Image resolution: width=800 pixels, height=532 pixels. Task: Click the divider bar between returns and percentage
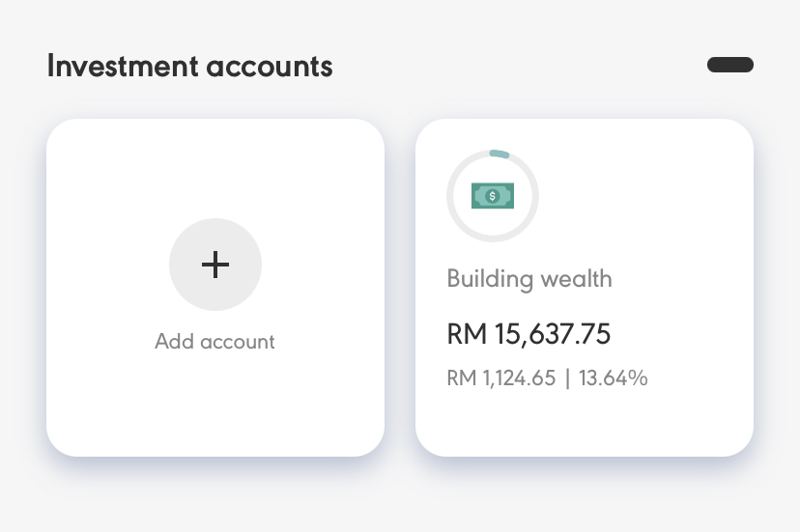tap(567, 378)
